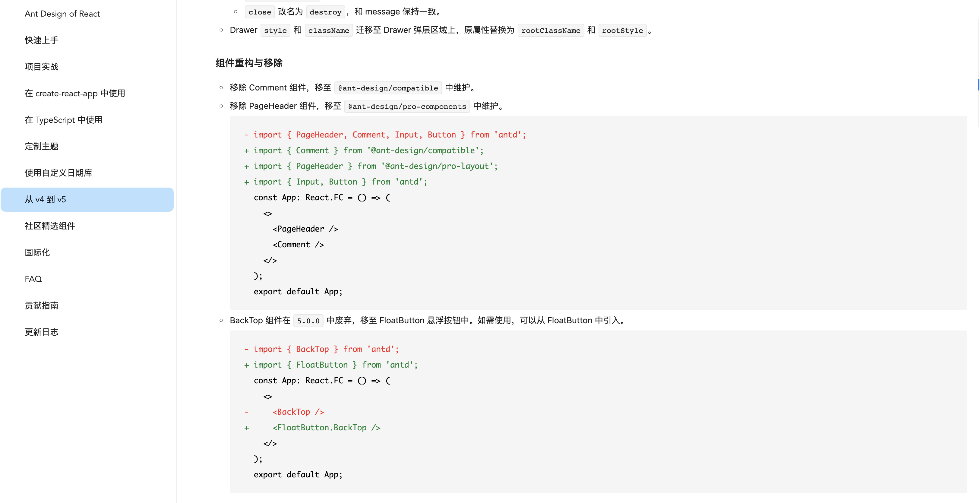Image resolution: width=980 pixels, height=503 pixels.
Task: Open the 社区精选组件 page
Action: [x=50, y=226]
